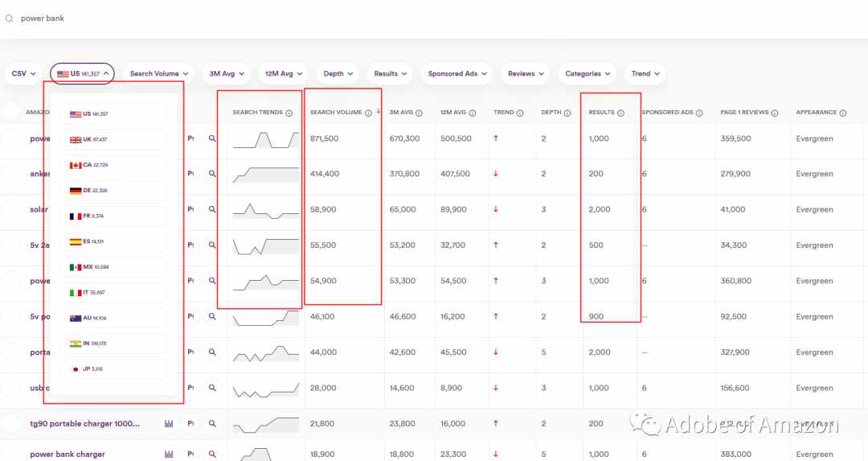Click the magnifier icon in the 28,000 row
This screenshot has width=868, height=461.
click(212, 388)
